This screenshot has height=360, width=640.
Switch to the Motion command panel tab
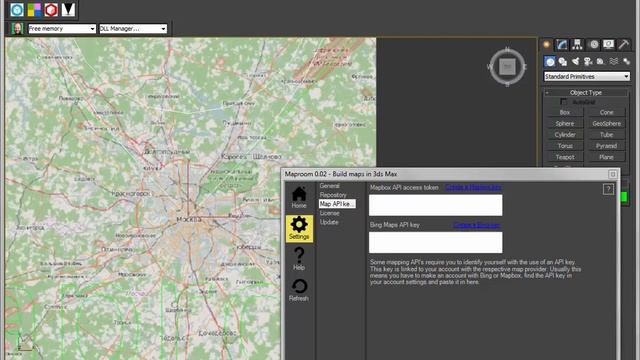pyautogui.click(x=594, y=44)
